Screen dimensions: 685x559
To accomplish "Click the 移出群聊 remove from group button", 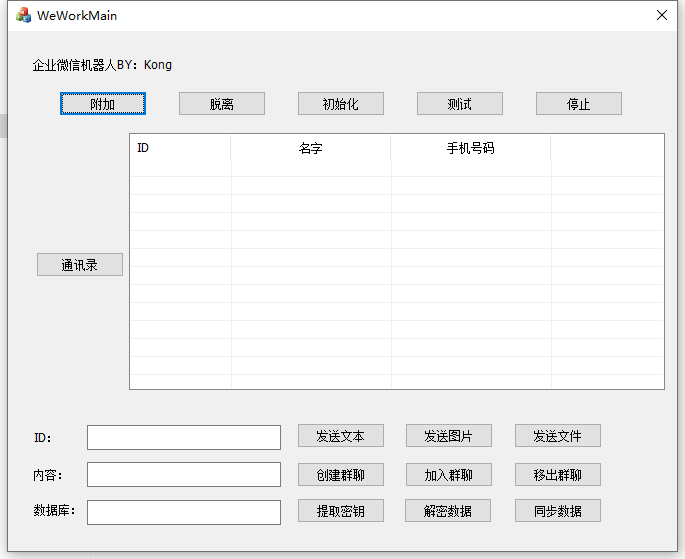I will pos(558,474).
